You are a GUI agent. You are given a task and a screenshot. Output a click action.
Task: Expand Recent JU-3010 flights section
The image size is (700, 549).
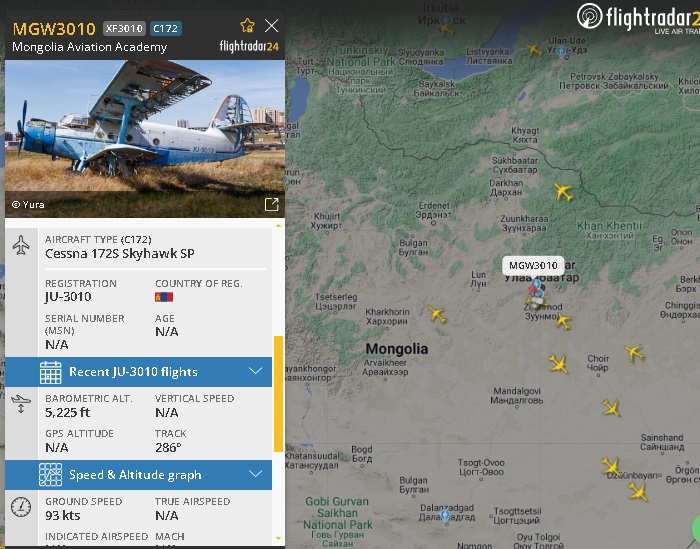138,372
